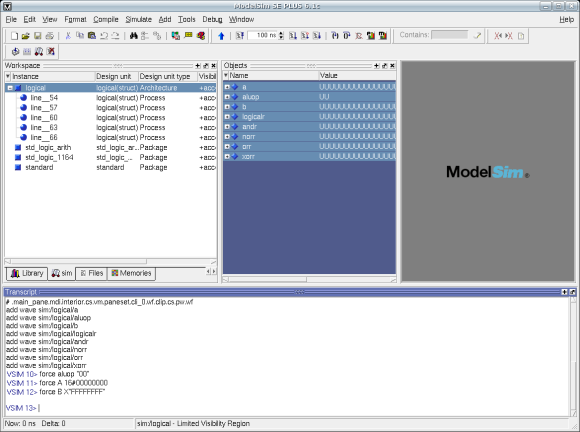Click the Undo toolbar icon
This screenshot has width=580, height=432.
click(104, 36)
